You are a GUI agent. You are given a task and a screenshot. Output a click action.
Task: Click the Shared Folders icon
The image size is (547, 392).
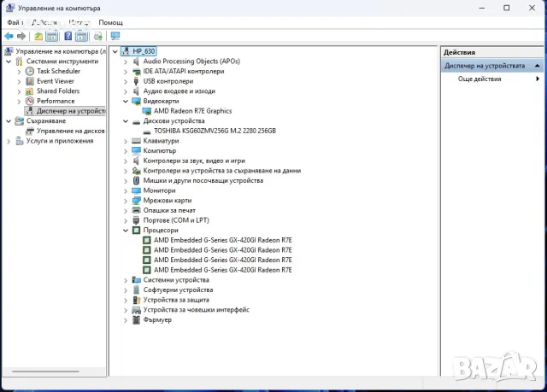(x=30, y=91)
